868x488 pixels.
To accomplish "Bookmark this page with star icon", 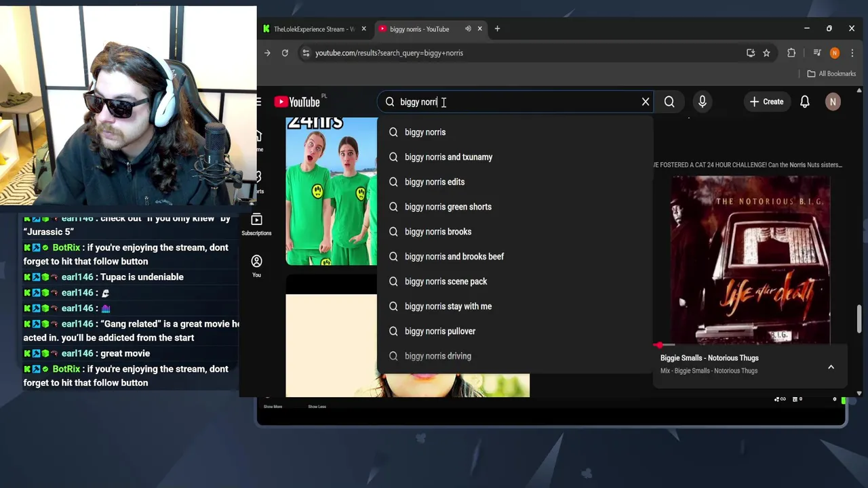I will coord(766,53).
